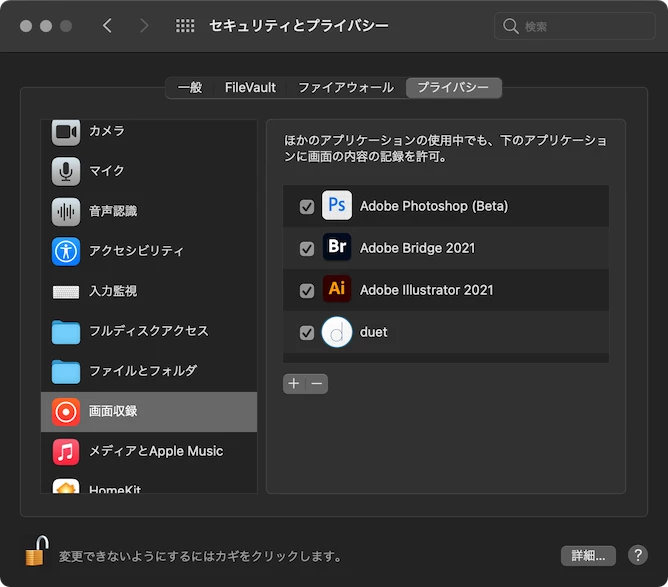Click the 検索 search field
Viewport: 668px width, 587px height.
[574, 26]
